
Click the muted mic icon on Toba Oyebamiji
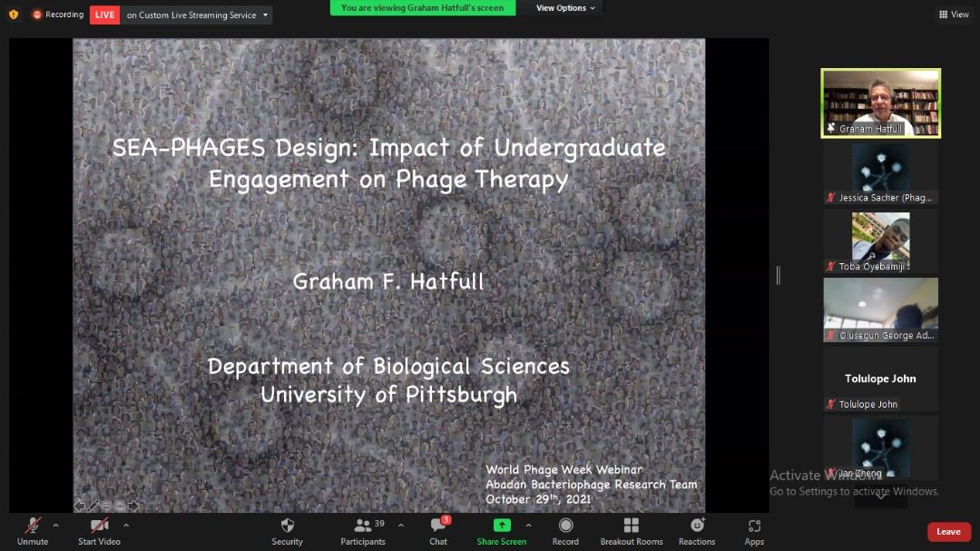[830, 267]
